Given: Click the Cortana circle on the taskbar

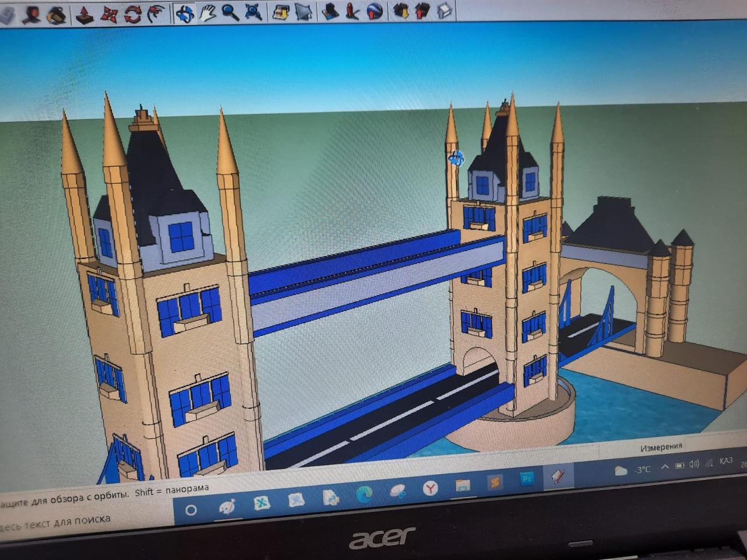Looking at the screenshot, I should click(x=191, y=510).
